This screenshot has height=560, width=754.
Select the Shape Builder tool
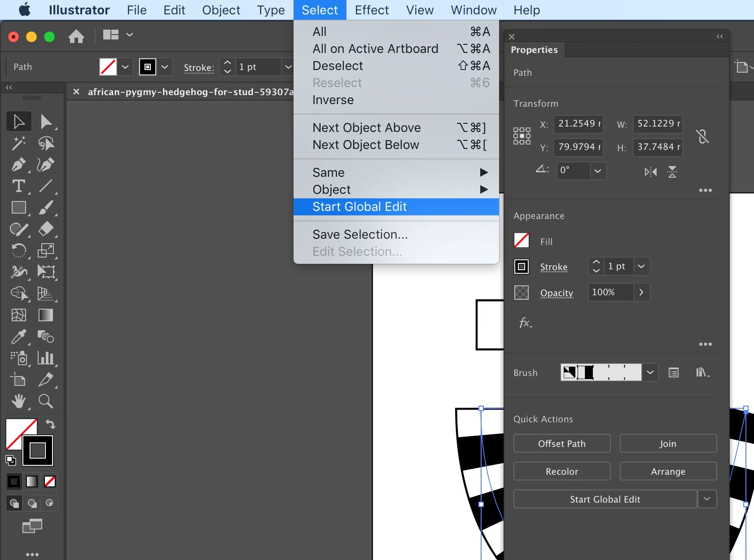19,293
